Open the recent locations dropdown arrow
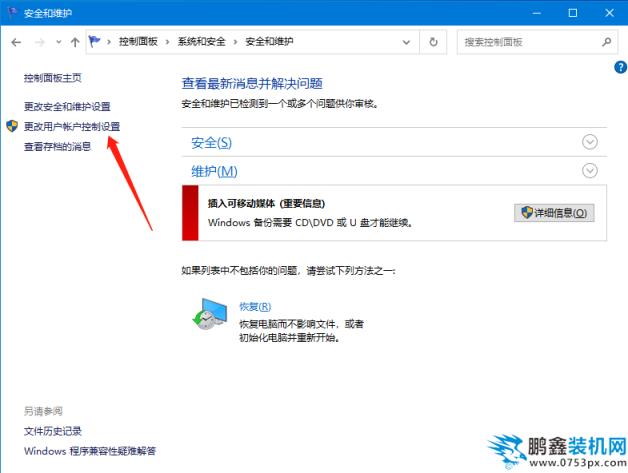 click(x=59, y=42)
